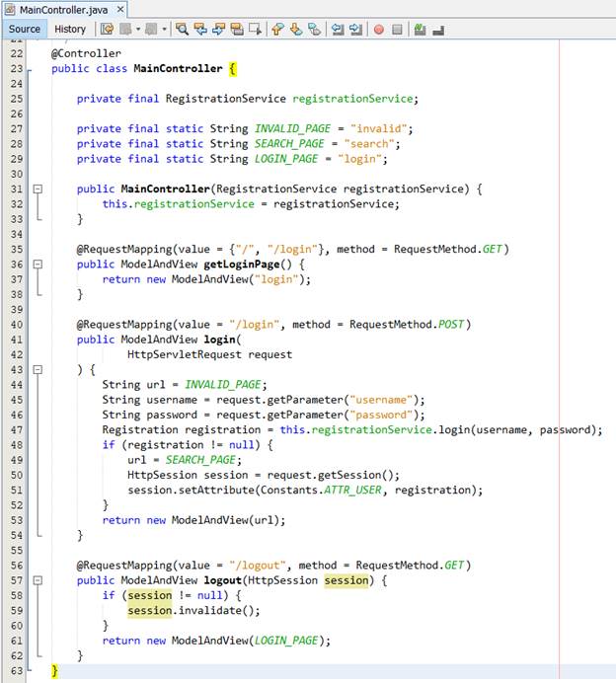The height and width of the screenshot is (683, 616).
Task: Click the highlighted closing brace on line 63
Action: point(54,671)
